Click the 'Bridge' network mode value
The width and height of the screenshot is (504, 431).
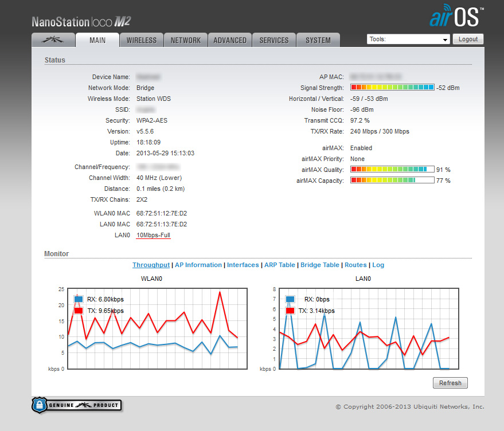pos(145,88)
